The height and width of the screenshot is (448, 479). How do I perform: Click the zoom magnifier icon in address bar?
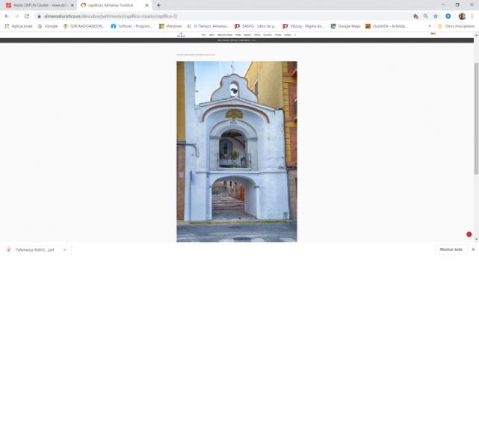click(426, 16)
